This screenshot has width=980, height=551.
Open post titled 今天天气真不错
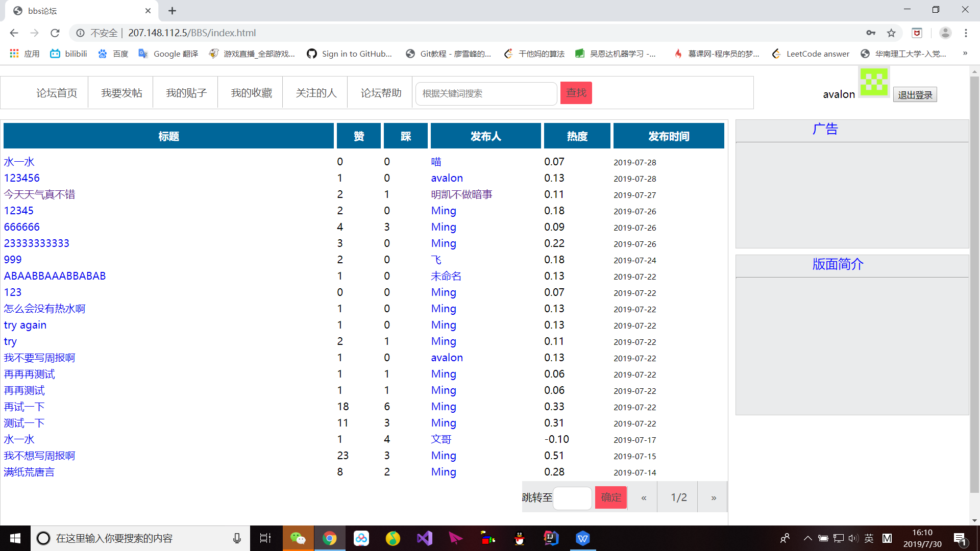coord(40,194)
